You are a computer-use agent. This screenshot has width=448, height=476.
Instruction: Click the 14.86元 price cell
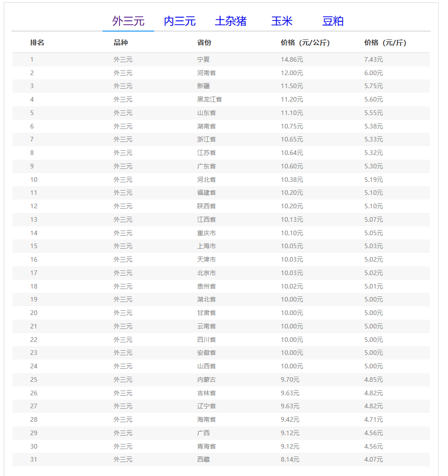coord(292,59)
